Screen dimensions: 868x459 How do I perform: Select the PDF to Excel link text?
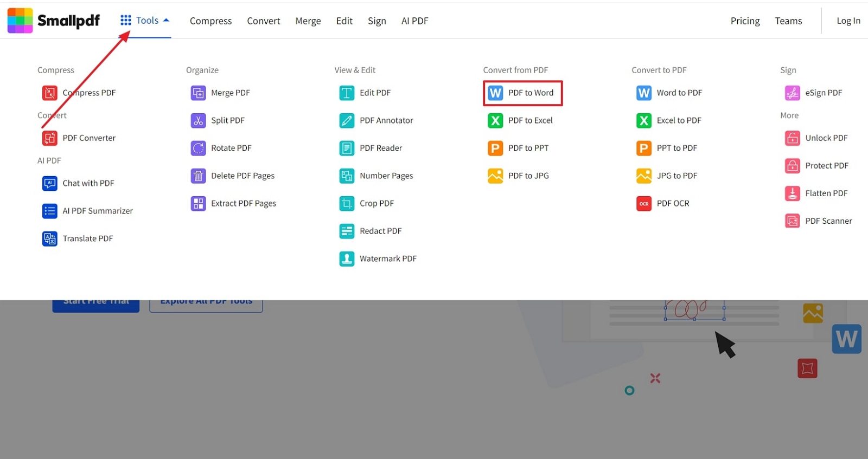pyautogui.click(x=531, y=120)
